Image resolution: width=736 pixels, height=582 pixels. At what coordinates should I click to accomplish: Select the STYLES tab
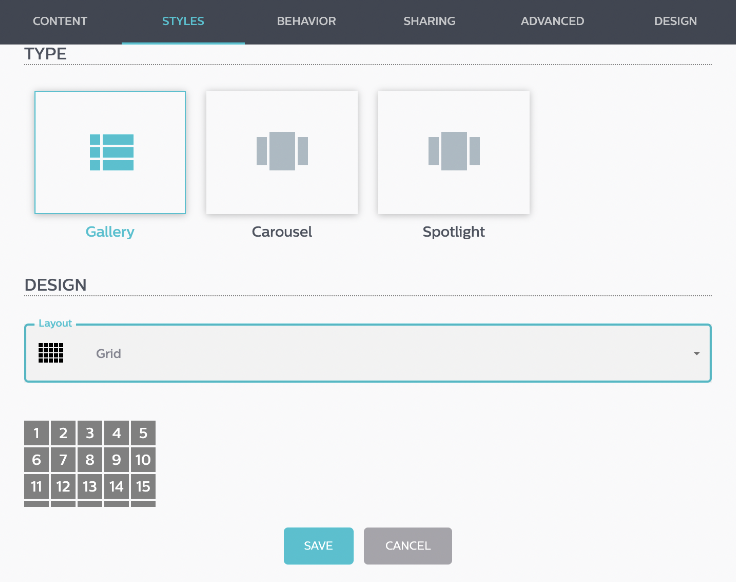point(183,21)
